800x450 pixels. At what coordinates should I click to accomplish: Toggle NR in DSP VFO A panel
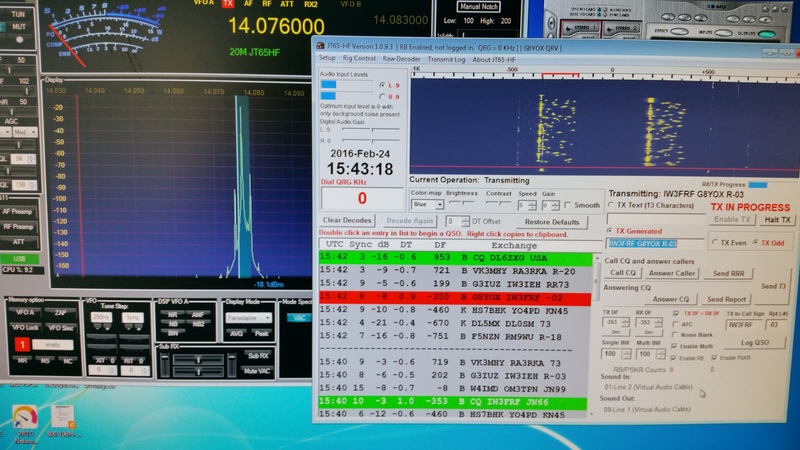pos(173,315)
